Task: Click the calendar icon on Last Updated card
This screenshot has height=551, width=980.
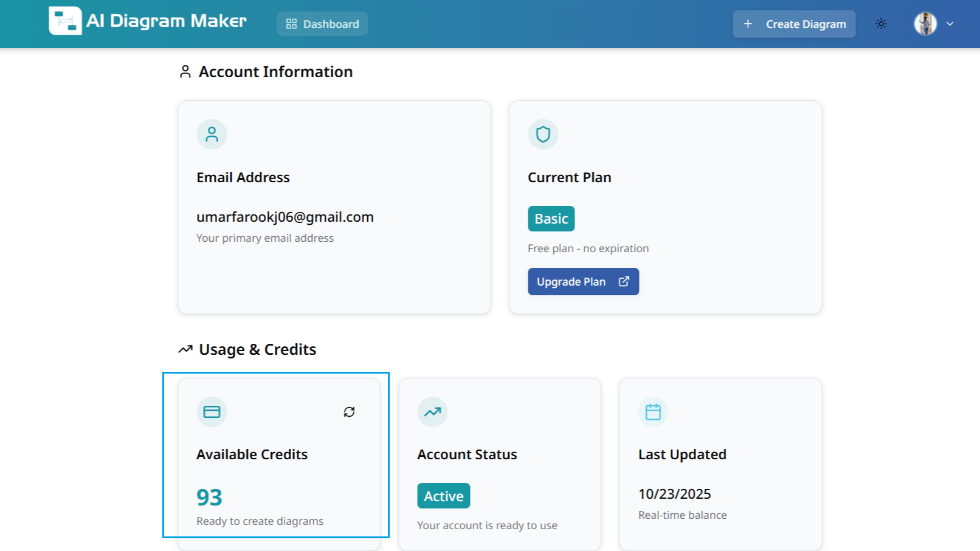Action: (x=653, y=411)
